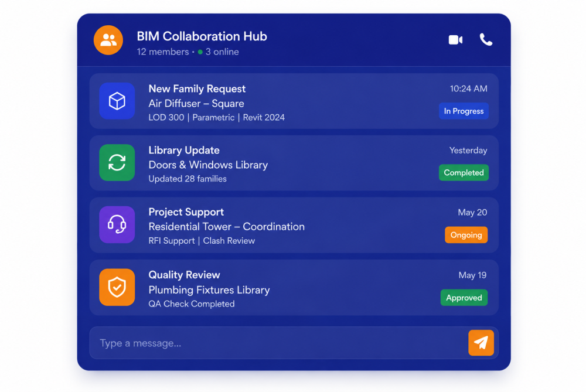Select Air Diffuser – Square text
586x392 pixels.
click(196, 104)
